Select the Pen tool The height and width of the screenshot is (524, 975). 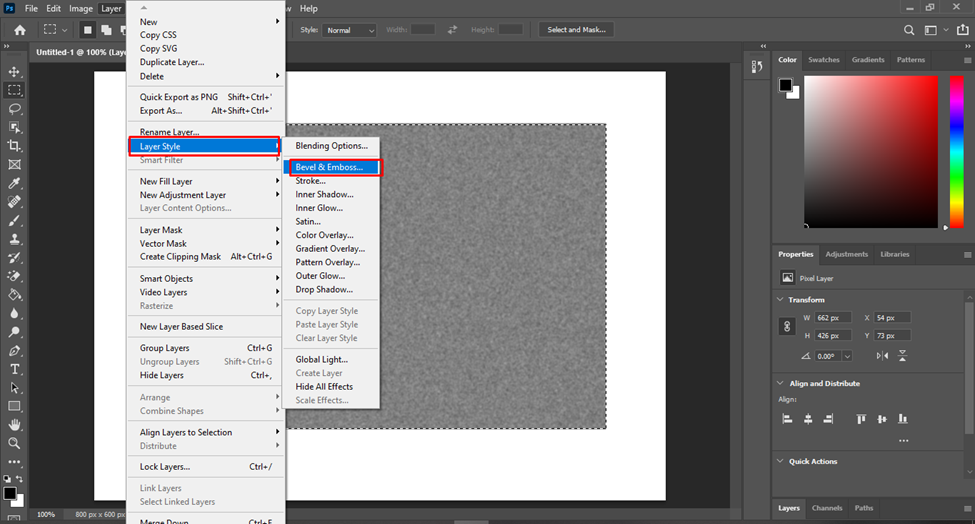[14, 351]
